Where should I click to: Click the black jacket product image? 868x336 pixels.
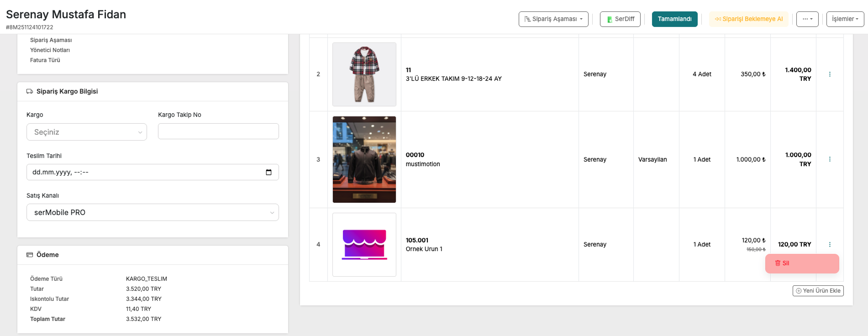[364, 159]
